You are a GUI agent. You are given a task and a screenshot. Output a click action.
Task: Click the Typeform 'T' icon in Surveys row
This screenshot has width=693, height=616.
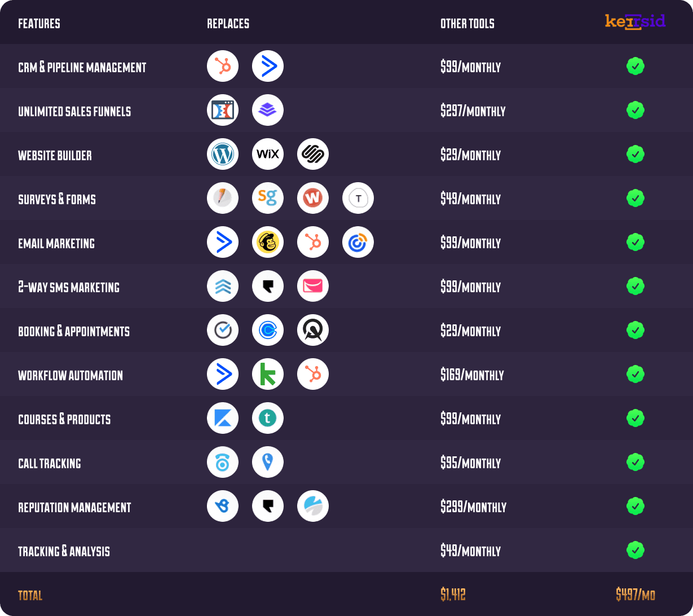tap(358, 198)
